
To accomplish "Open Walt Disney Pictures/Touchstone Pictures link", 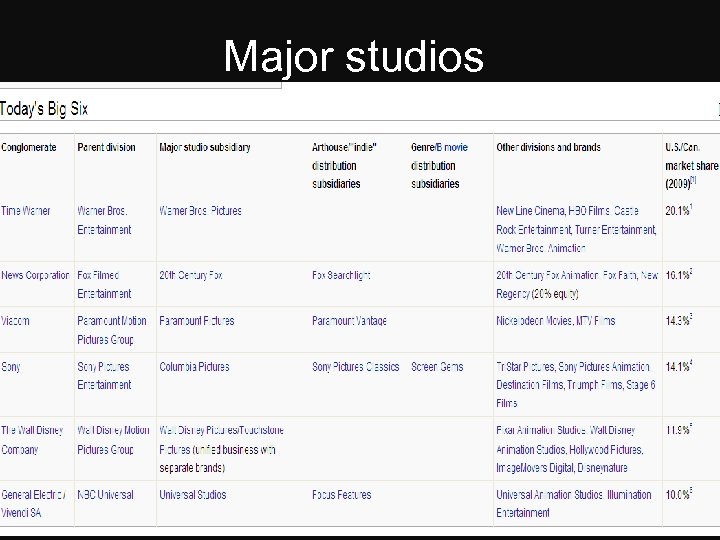I will tap(221, 439).
